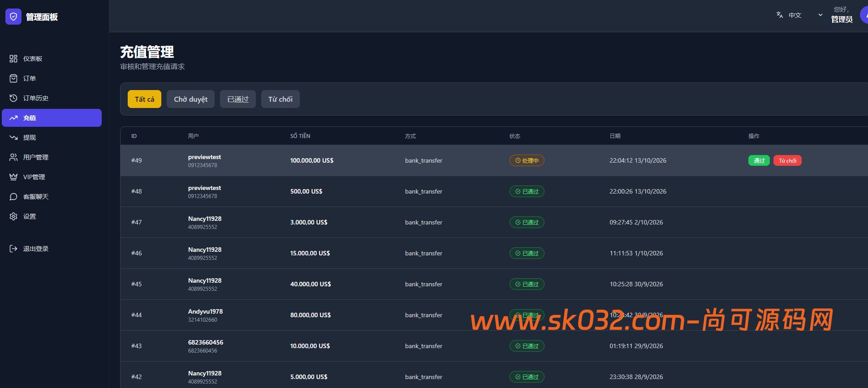Image resolution: width=868 pixels, height=388 pixels.
Task: Click the 处理中 status badge on row #49
Action: 527,160
